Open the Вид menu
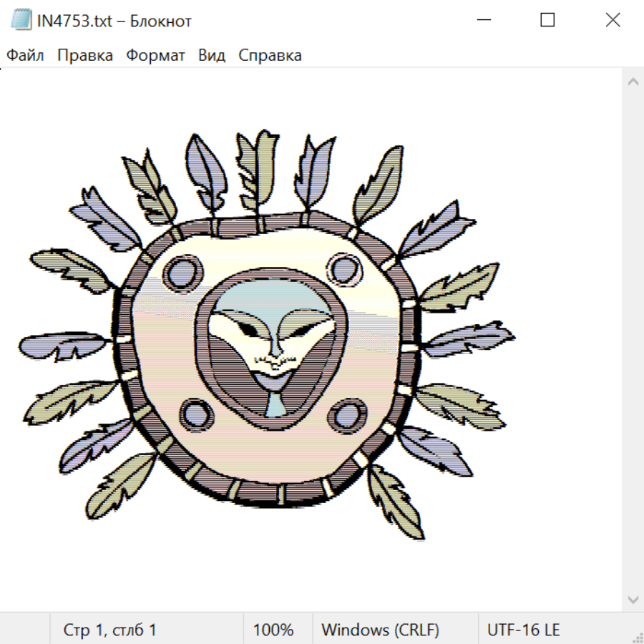Viewport: 644px width, 644px height. (x=211, y=56)
